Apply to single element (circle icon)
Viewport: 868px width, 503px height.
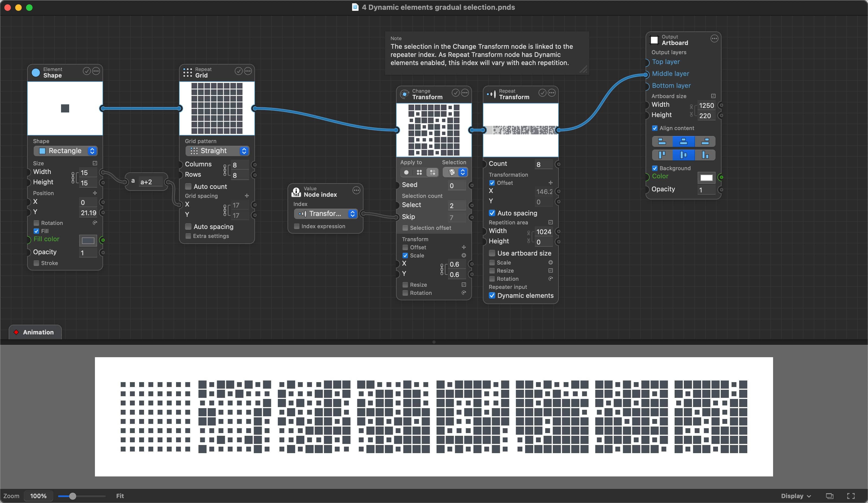coord(406,172)
